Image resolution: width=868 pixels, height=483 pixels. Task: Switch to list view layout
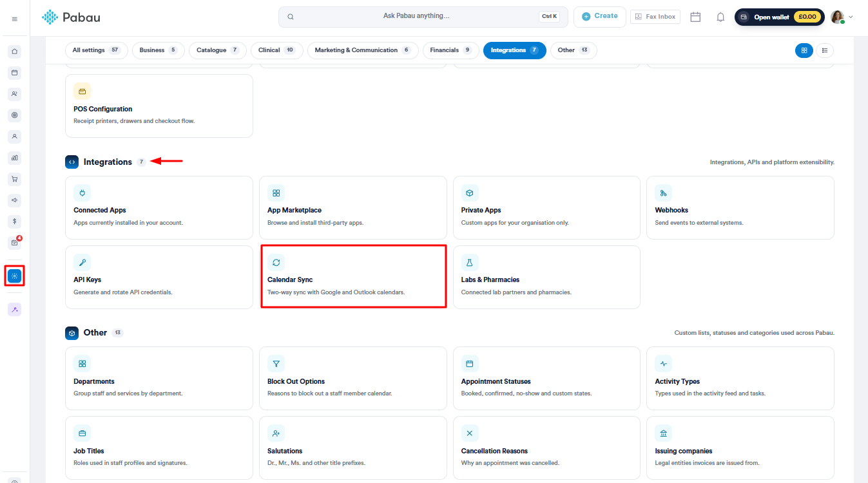click(825, 50)
